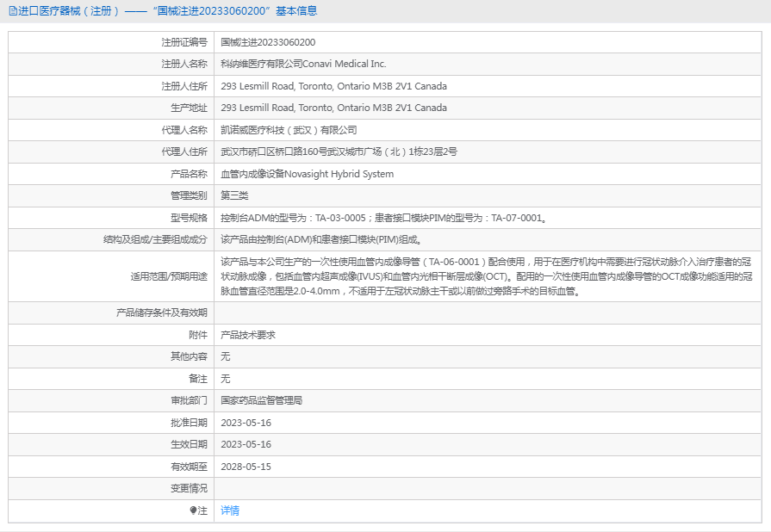Open the 详情 link

point(230,510)
